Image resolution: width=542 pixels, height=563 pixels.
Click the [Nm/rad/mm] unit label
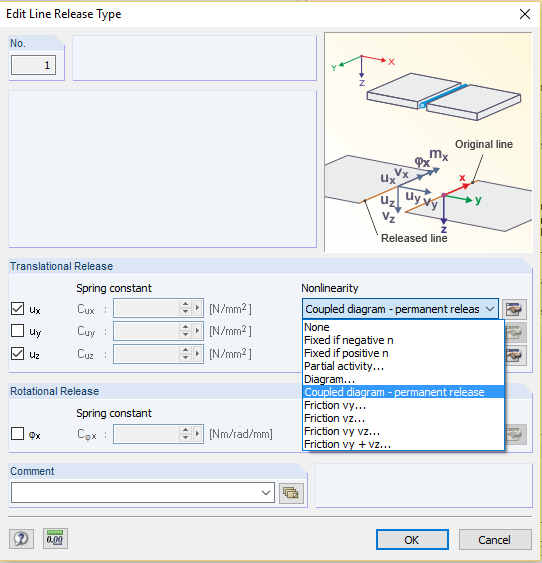click(x=241, y=434)
